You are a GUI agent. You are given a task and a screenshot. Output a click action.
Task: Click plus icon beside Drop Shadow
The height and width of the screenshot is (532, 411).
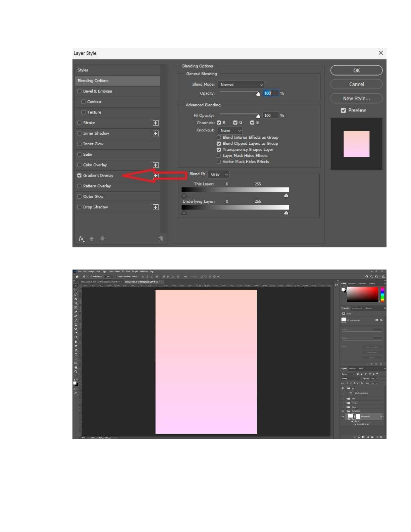point(156,207)
